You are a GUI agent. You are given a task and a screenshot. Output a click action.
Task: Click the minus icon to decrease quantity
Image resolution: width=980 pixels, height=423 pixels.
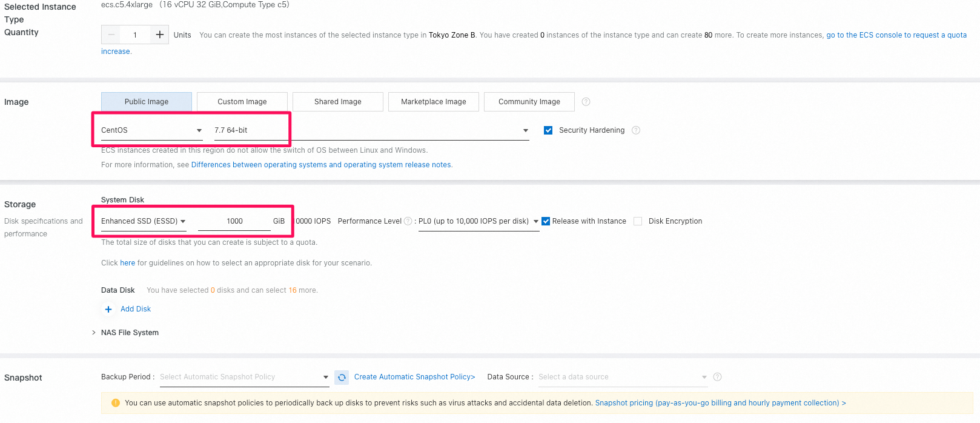tap(111, 35)
